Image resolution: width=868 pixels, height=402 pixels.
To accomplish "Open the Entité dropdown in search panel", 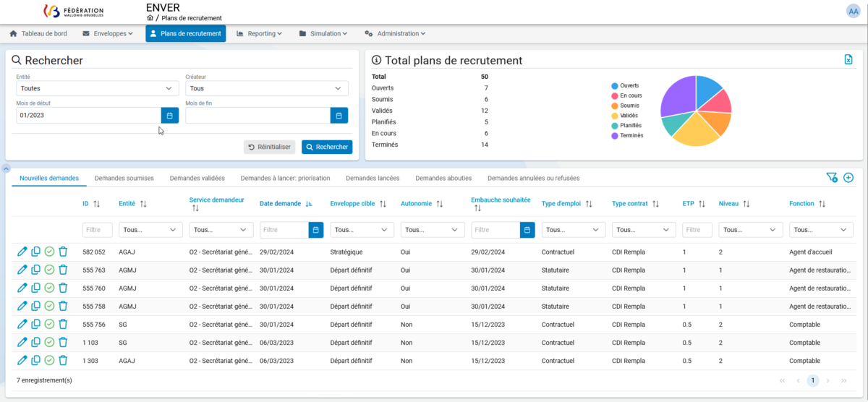I will [x=98, y=88].
